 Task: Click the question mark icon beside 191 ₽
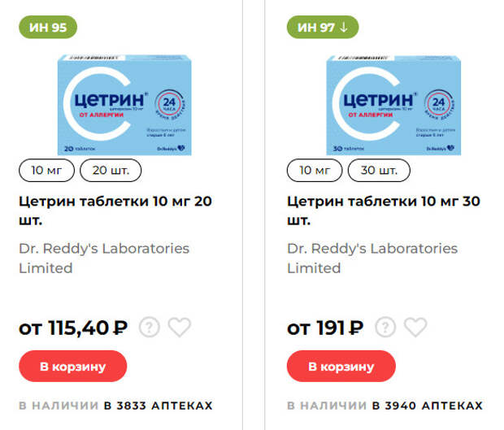(x=385, y=327)
